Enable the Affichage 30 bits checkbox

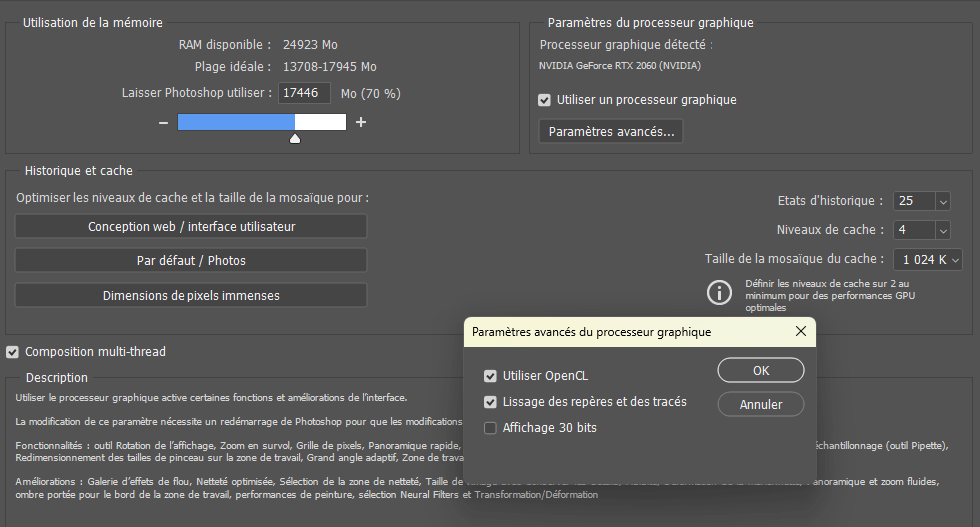(490, 428)
